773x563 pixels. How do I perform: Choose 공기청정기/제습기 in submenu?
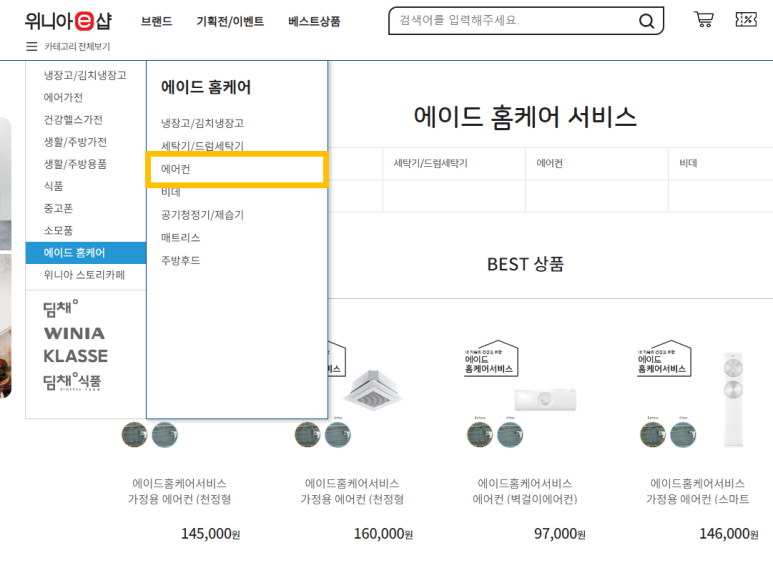[x=203, y=214]
